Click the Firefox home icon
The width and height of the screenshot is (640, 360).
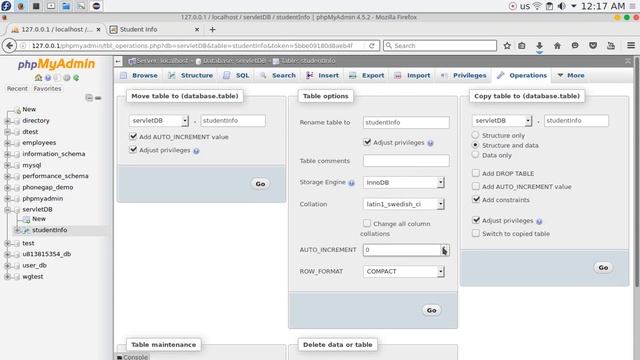point(557,46)
